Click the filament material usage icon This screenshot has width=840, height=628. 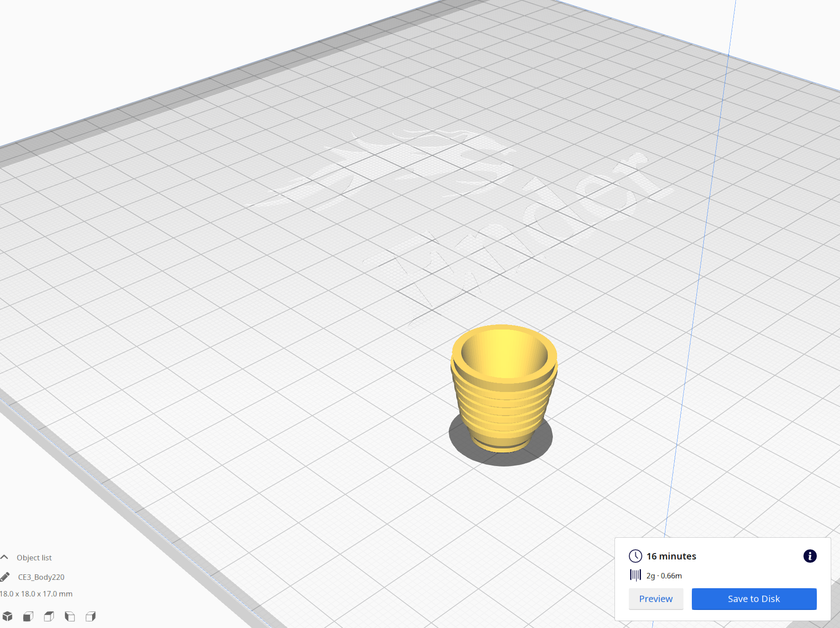635,575
